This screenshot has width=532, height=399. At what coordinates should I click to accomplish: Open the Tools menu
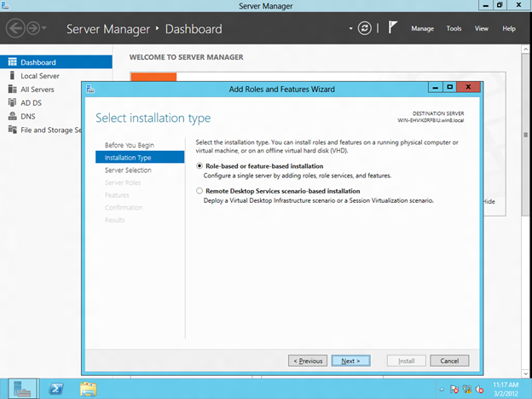point(454,29)
